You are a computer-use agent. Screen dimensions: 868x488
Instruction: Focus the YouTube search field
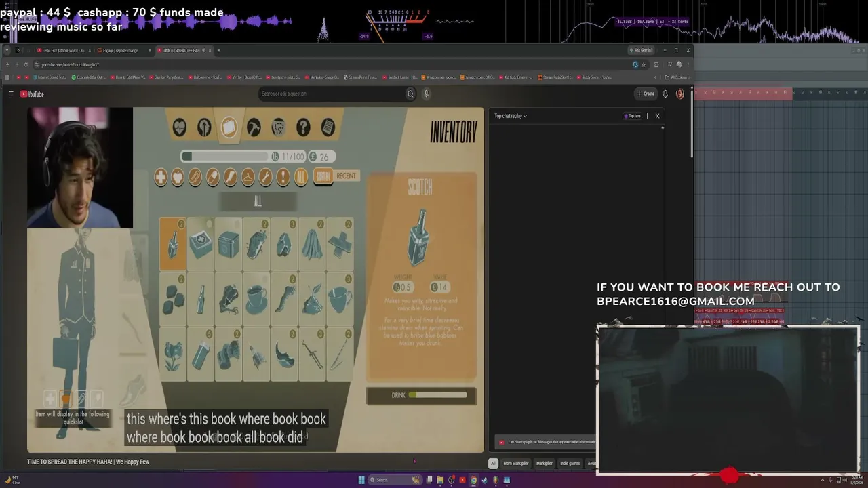pos(332,94)
